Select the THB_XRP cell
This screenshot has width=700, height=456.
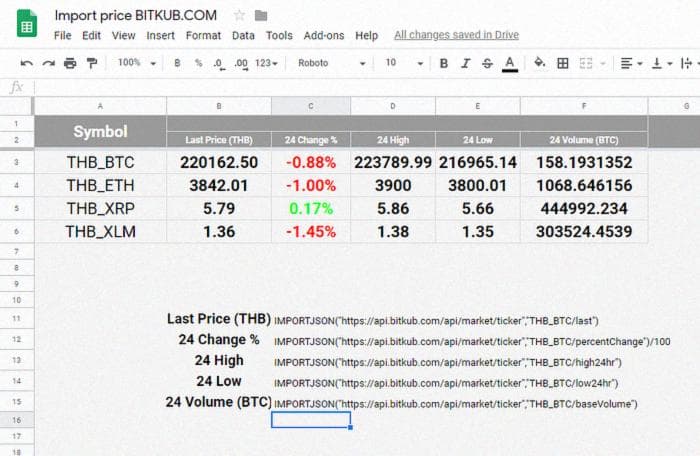click(x=100, y=209)
